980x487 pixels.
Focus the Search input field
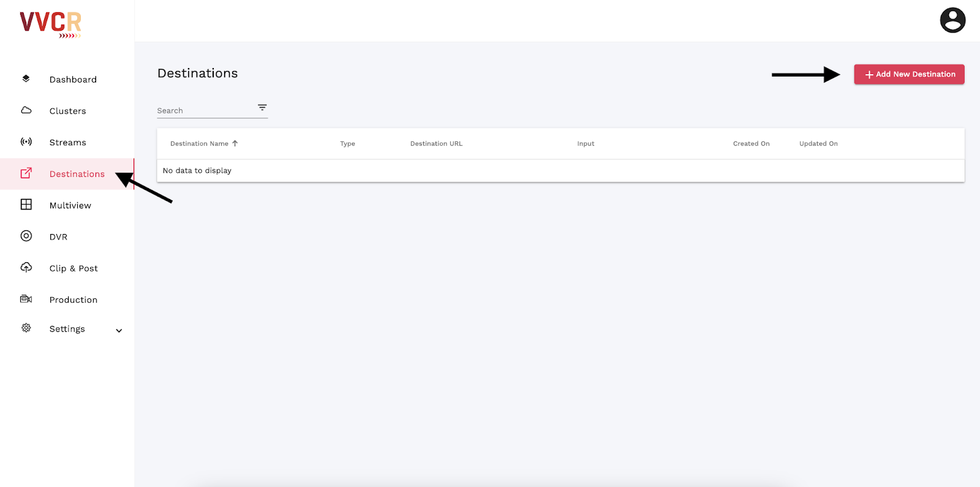[x=205, y=110]
